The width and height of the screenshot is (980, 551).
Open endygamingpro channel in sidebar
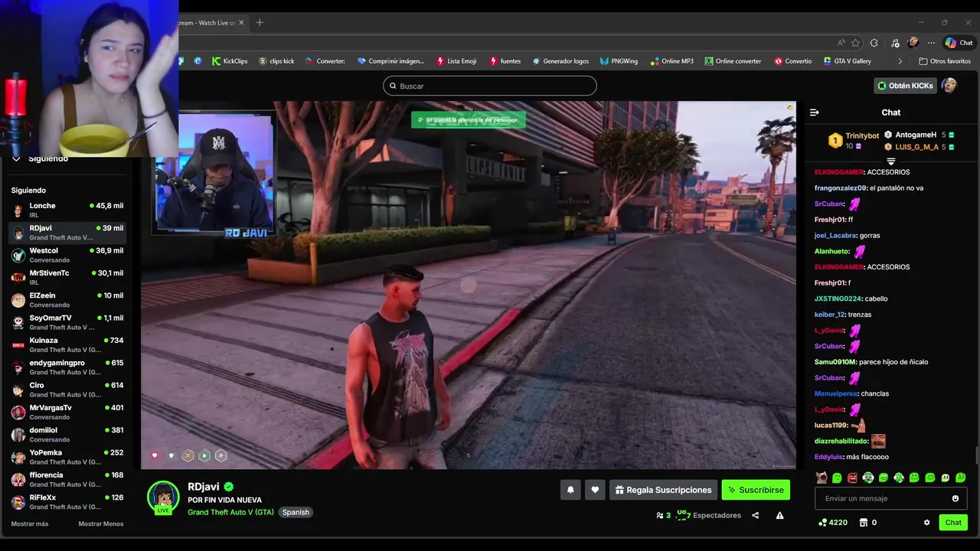(67, 367)
